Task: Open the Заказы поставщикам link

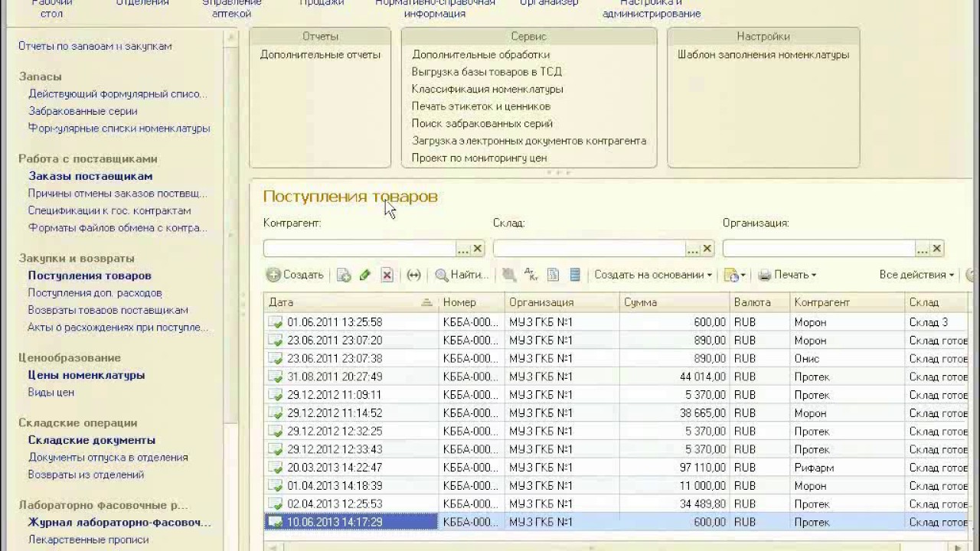Action: click(90, 176)
